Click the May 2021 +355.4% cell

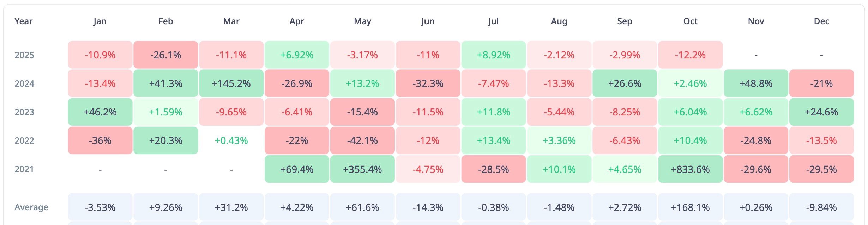coord(362,169)
